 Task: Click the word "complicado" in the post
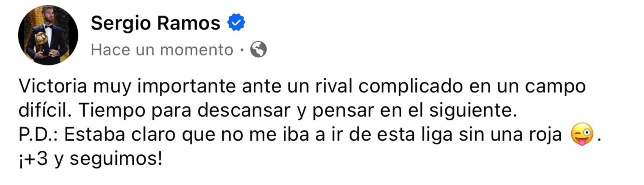click(410, 86)
